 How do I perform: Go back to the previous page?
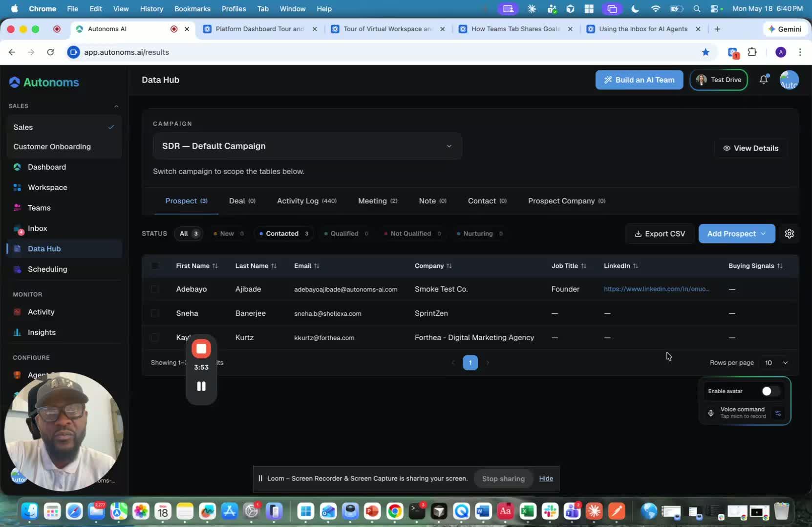pos(12,52)
